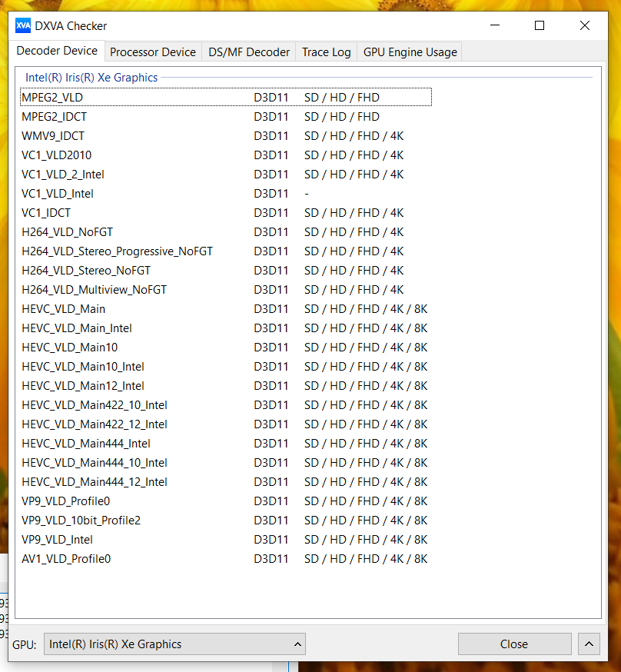Screen dimensions: 621x672
Task: Select the H264_VLD_Multiview_NoFGT row
Action: [226, 290]
